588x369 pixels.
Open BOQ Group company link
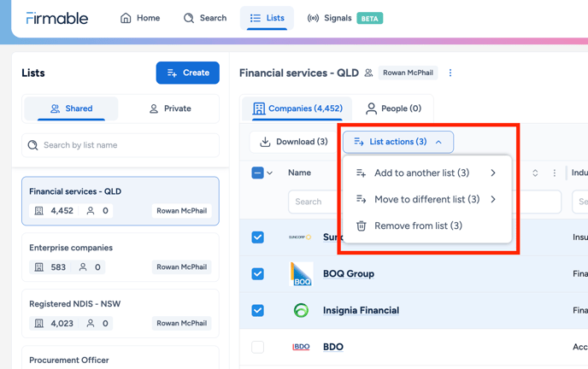point(349,274)
